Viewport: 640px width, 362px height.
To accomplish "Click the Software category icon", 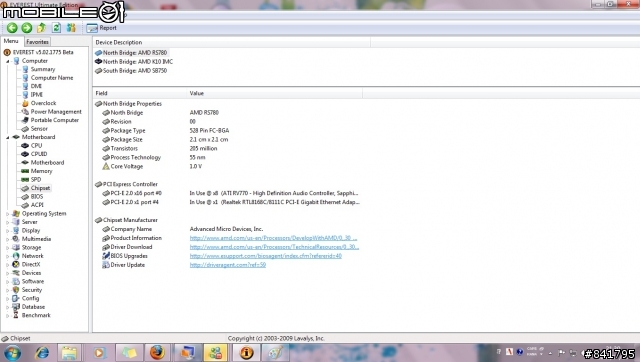I will (x=16, y=282).
